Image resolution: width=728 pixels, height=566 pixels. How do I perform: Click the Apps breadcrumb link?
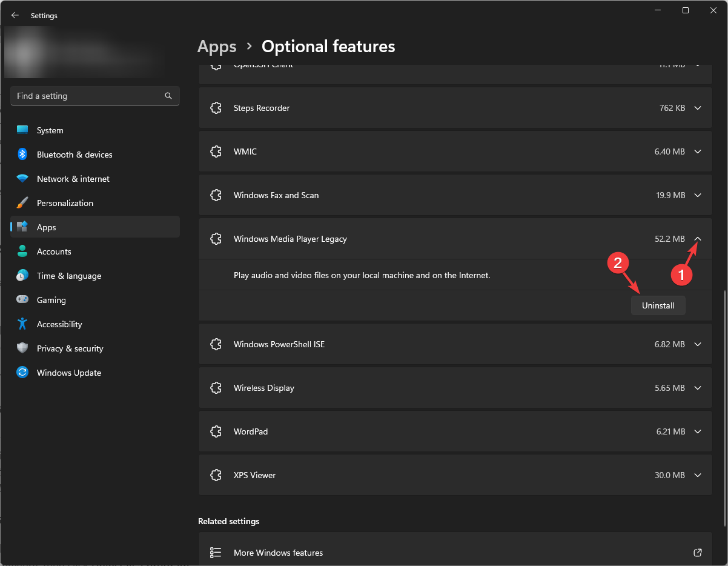217,47
